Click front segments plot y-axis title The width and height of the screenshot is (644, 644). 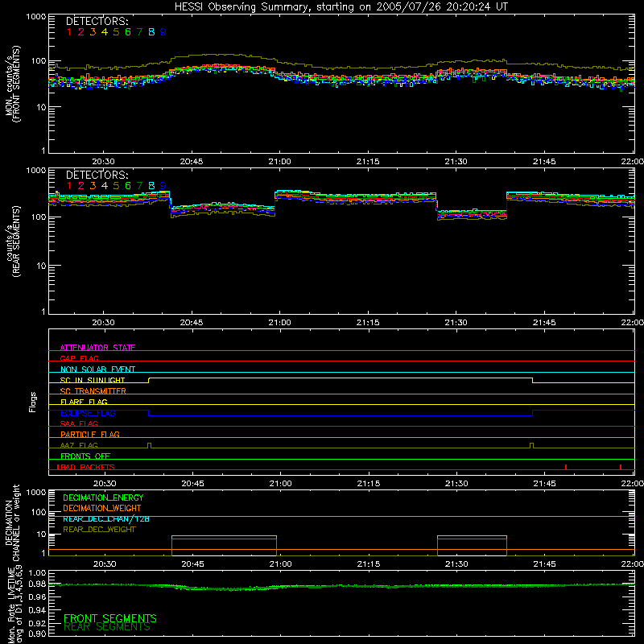pos(13,84)
